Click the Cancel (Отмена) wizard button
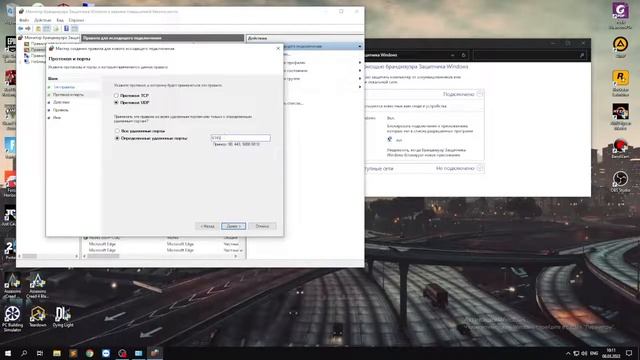 (262, 226)
